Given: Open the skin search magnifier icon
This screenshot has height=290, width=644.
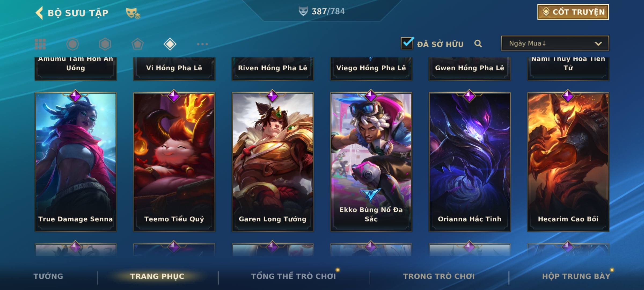Looking at the screenshot, I should (x=478, y=44).
